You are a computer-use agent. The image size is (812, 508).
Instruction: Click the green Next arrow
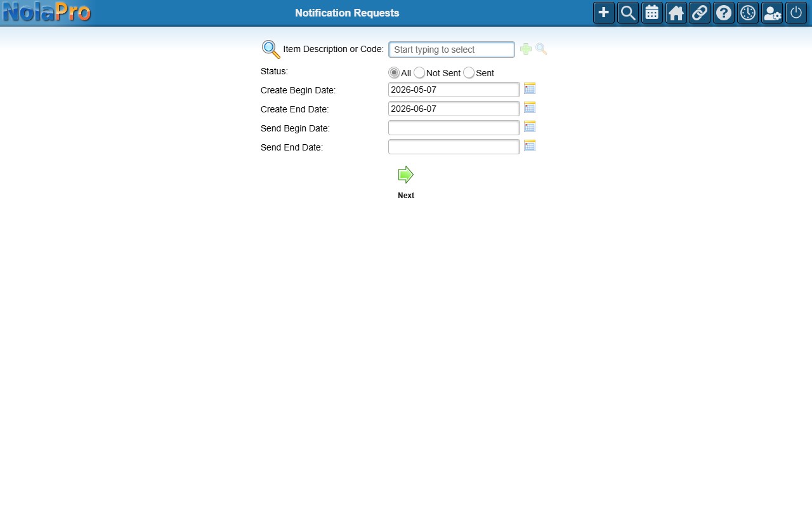tap(406, 175)
